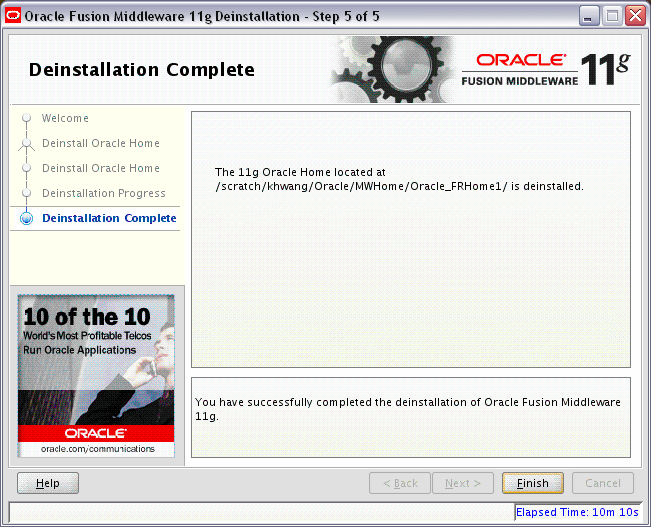Click the Deinstallation Progress bullet icon
The width and height of the screenshot is (651, 527).
[27, 193]
